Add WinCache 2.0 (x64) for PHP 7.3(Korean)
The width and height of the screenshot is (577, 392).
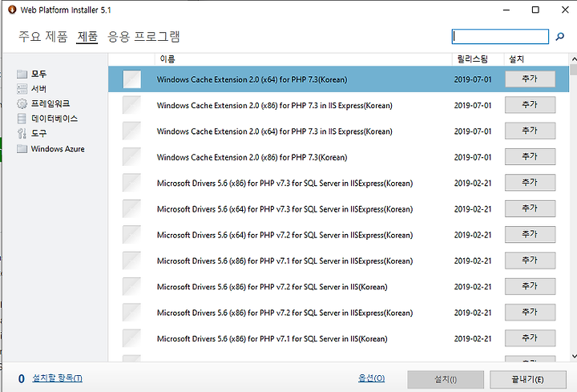tap(530, 79)
